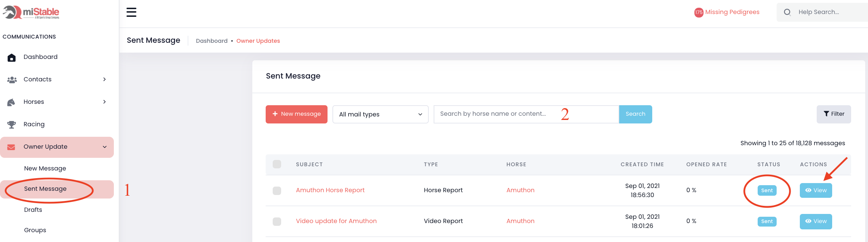Tick the select-all checkbox in table header
Viewport: 868px width, 242px height.
tap(277, 164)
